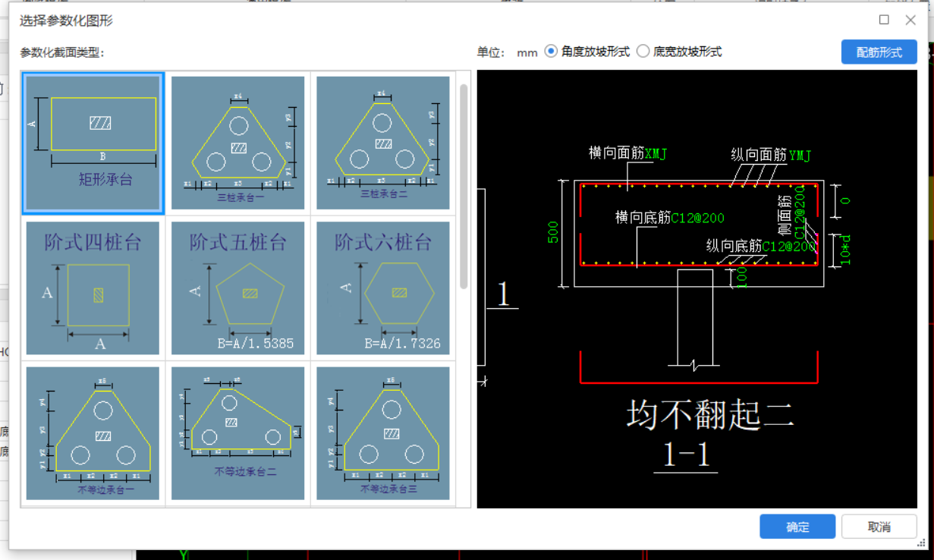Edit the 纵向面筋 YMJ value

800,156
